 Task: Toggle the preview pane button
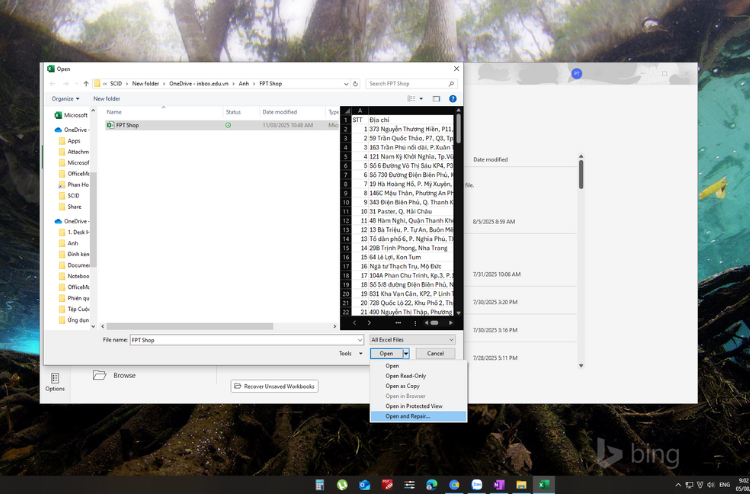pyautogui.click(x=436, y=99)
